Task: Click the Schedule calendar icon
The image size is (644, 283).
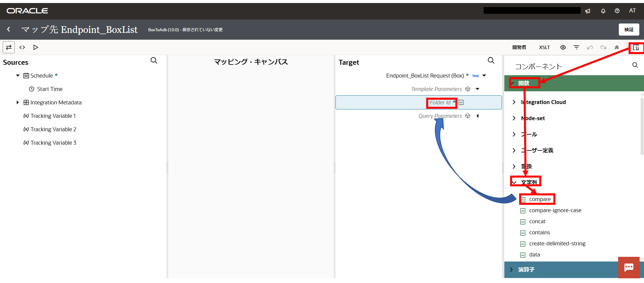Action: click(26, 76)
